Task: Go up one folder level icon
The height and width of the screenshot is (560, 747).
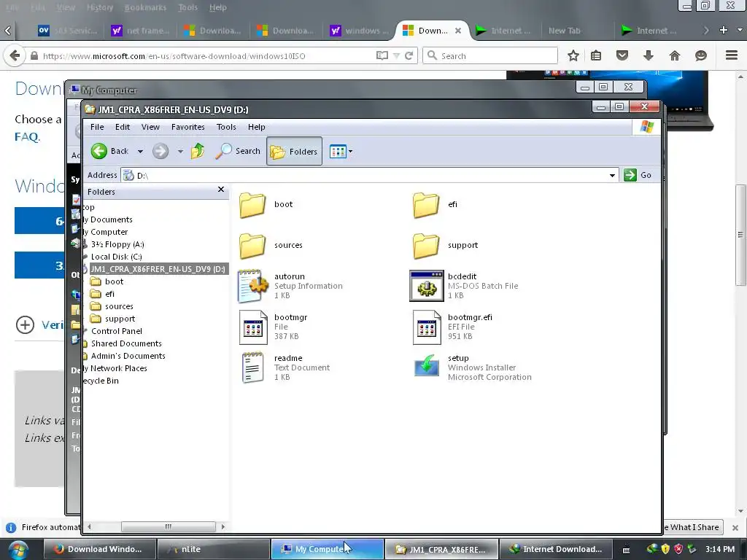Action: [198, 151]
